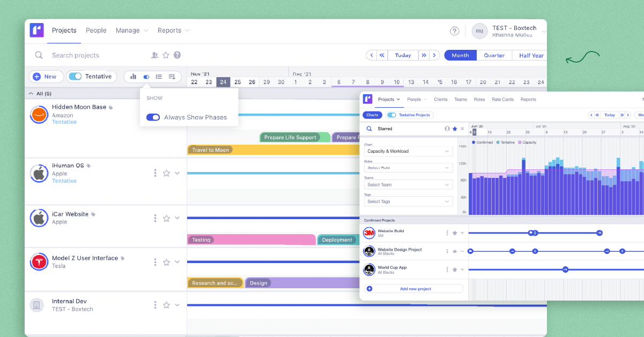Open the sort order icon
Screen dimensions: 644x337
(x=172, y=77)
